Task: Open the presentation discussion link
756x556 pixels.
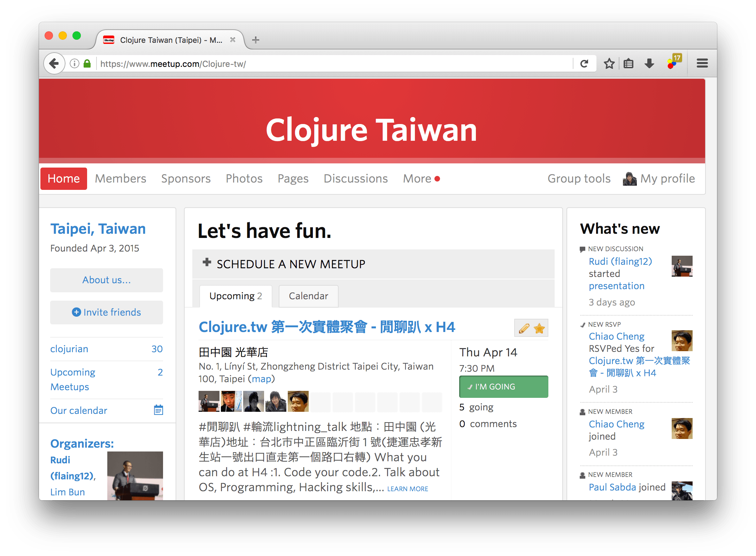Action: coord(617,286)
